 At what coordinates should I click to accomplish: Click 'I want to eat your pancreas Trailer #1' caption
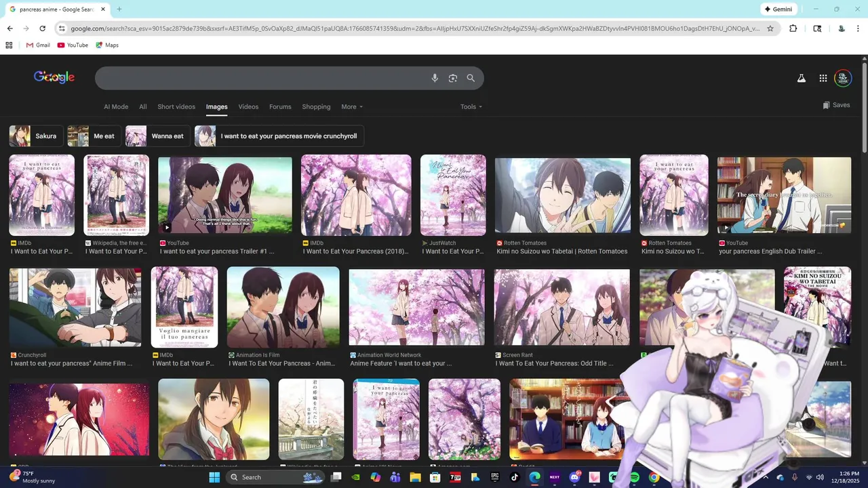pos(217,251)
